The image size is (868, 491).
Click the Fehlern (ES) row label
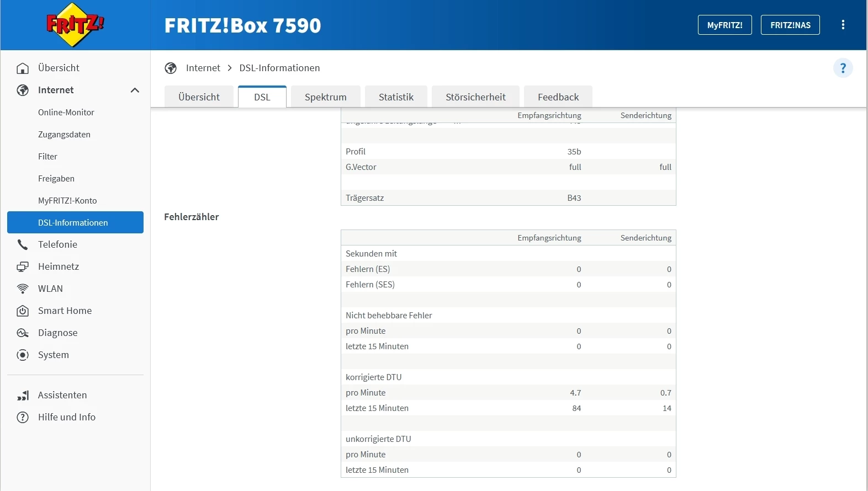(368, 269)
